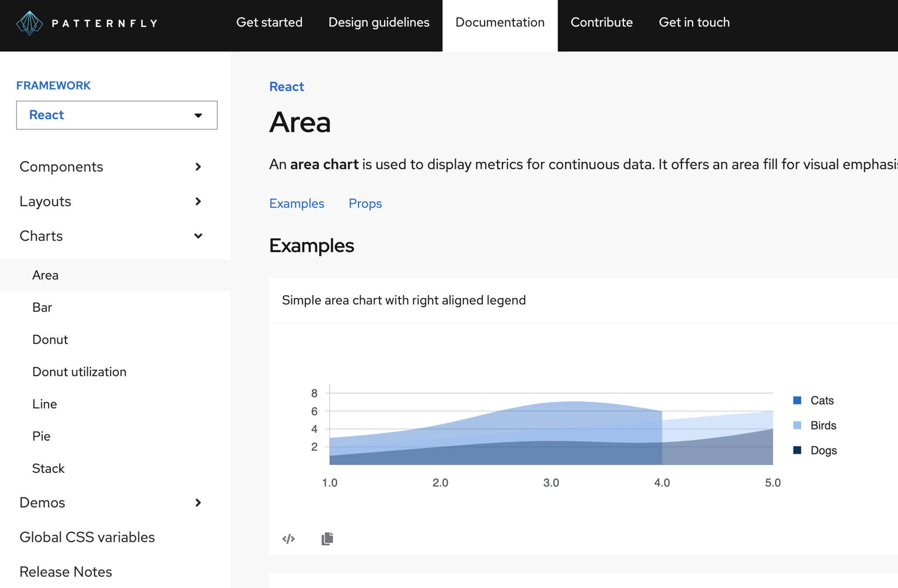The image size is (898, 588).
Task: Click the PatternFly logo icon
Action: [x=29, y=23]
